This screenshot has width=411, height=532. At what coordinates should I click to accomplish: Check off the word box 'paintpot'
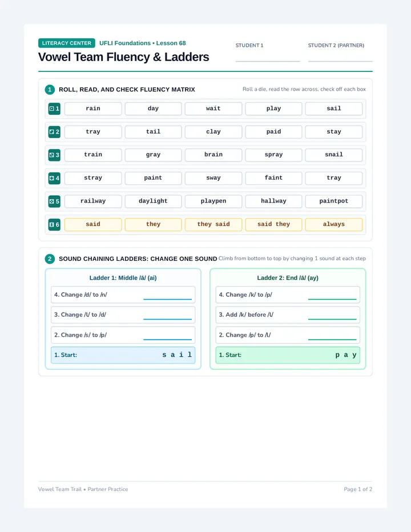coord(334,201)
